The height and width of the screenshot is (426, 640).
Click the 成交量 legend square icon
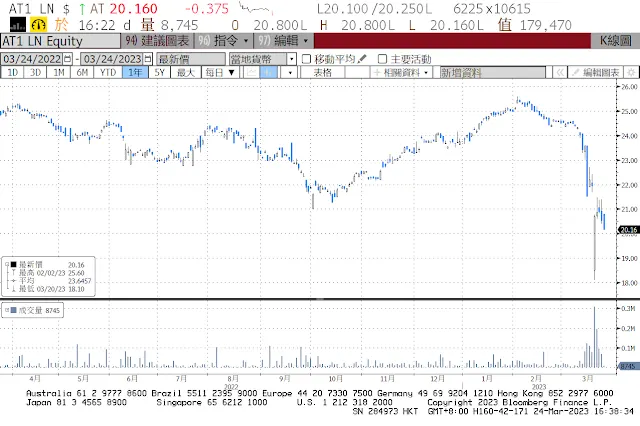13,311
